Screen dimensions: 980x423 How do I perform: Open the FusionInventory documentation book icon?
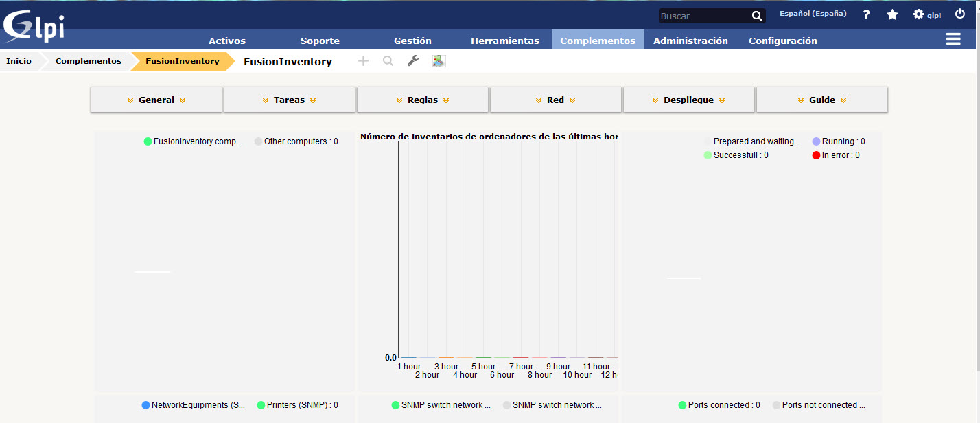pos(439,60)
